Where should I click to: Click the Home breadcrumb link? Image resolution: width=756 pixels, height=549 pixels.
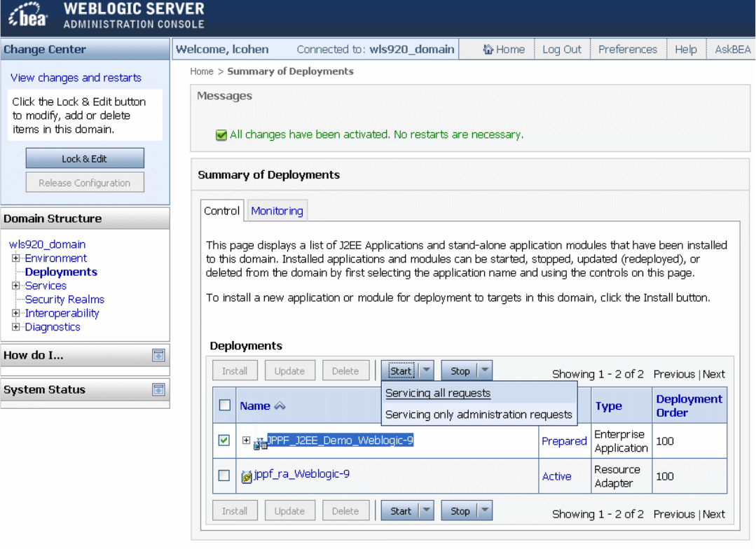coord(202,71)
